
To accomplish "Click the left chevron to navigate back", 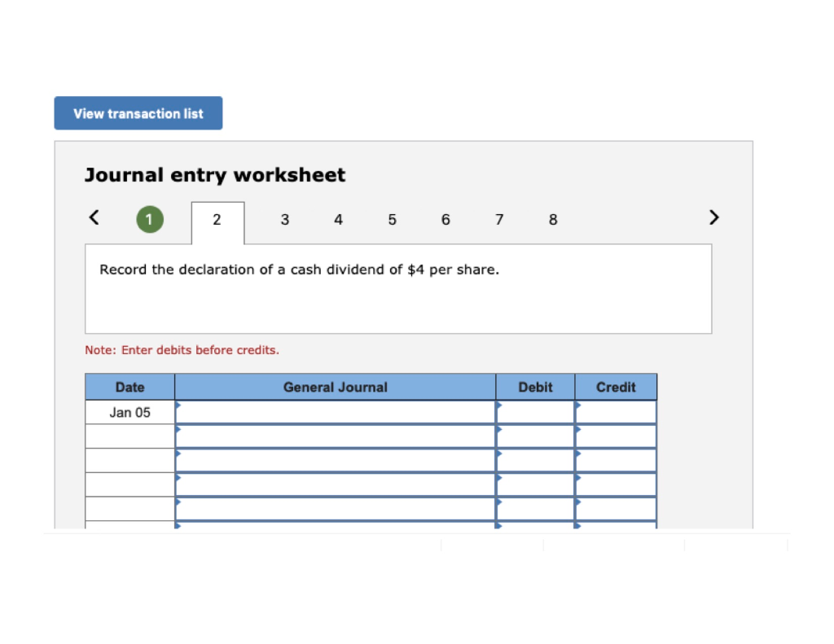I will pyautogui.click(x=93, y=217).
